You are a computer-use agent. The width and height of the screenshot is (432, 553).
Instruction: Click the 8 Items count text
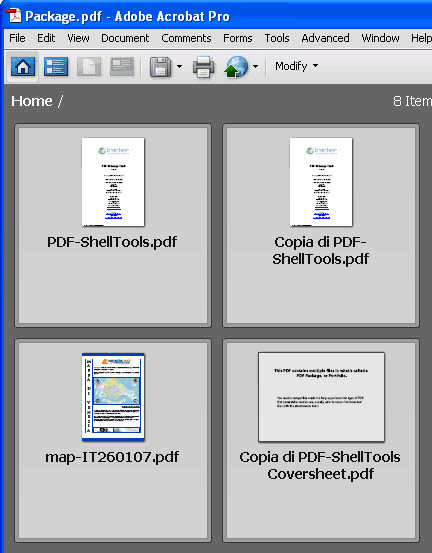pos(412,101)
